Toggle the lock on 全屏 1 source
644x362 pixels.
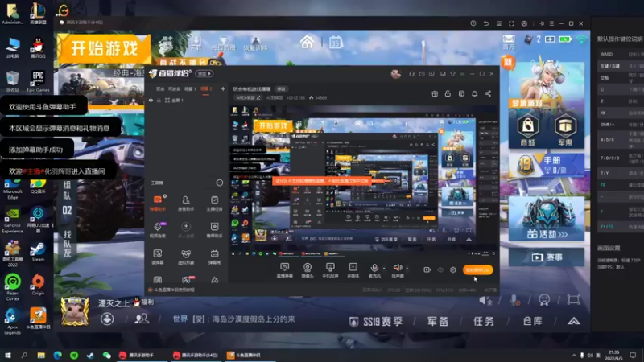point(159,100)
